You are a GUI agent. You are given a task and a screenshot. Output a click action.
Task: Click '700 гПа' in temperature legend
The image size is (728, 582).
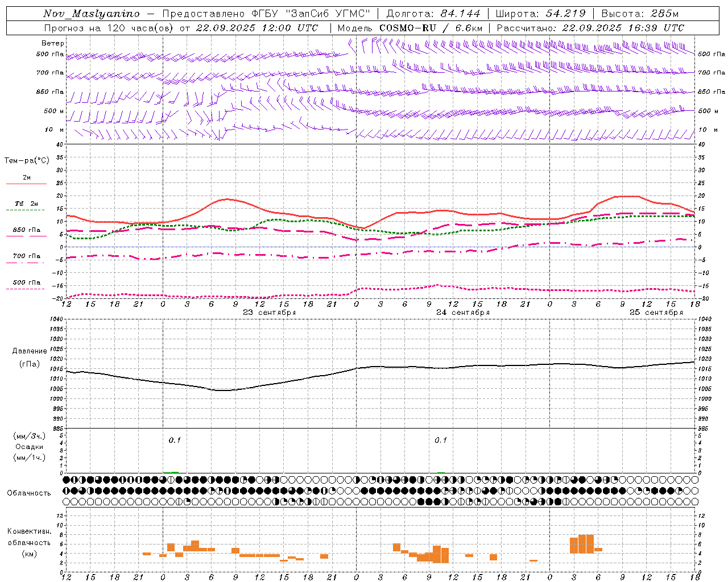[27, 256]
